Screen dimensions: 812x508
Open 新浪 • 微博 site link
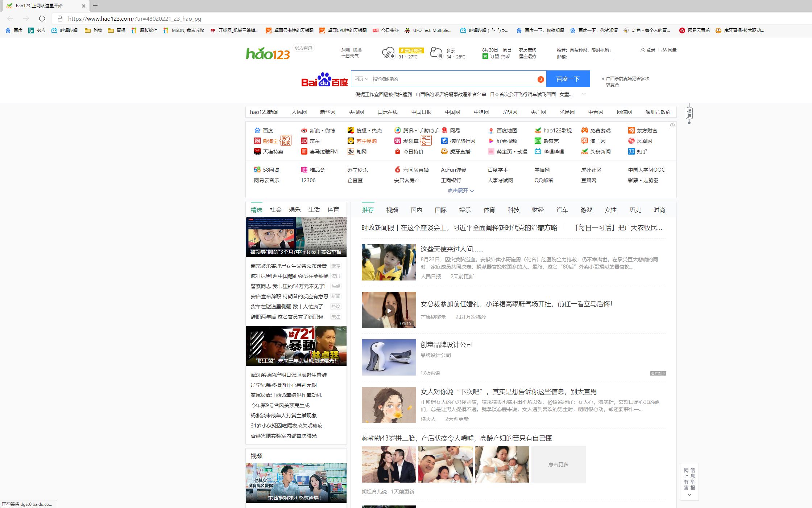(318, 131)
